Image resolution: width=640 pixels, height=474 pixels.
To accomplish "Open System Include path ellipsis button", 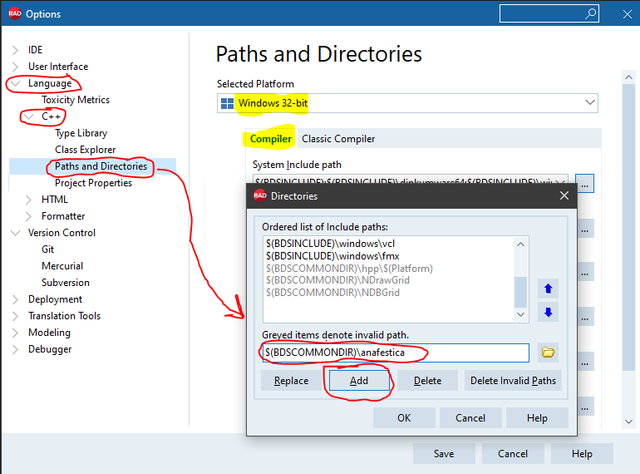I will [584, 183].
